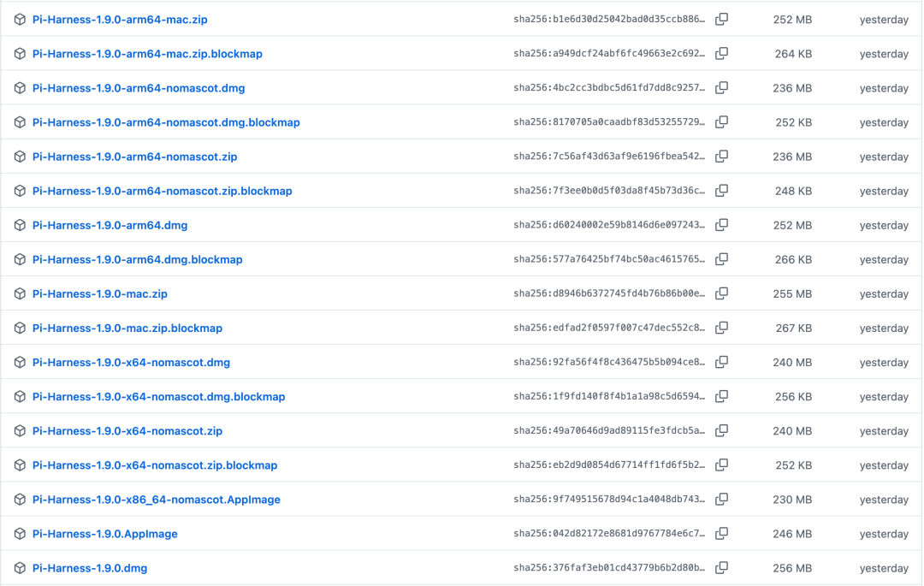
Task: Download Pi-Harness-1.9.0-arm64-nomascot.zip
Action: [134, 157]
